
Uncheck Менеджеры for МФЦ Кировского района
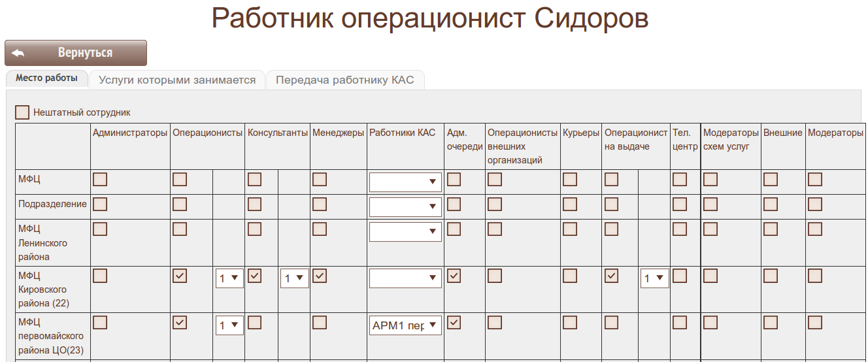[320, 276]
